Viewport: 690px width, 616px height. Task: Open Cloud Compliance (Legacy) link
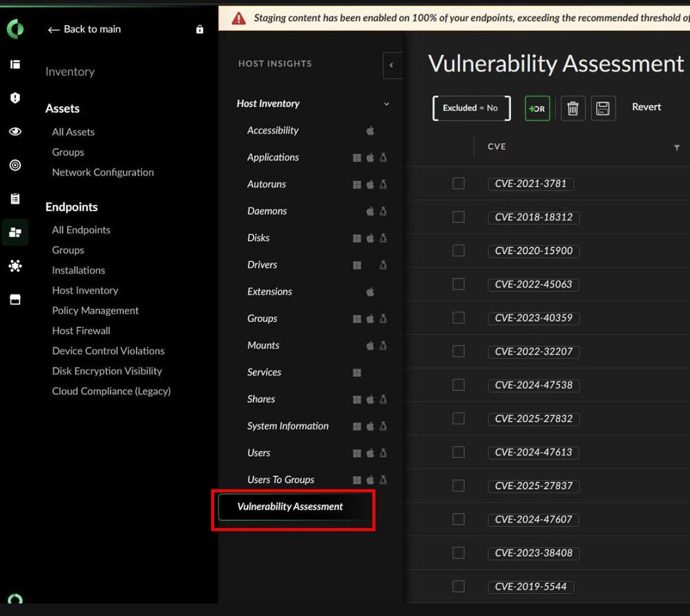(111, 391)
